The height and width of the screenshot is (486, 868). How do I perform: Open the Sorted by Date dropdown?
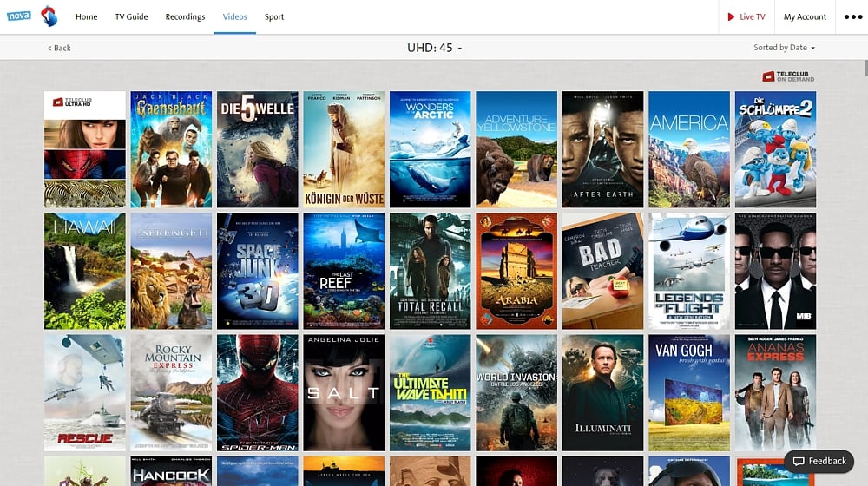click(784, 48)
